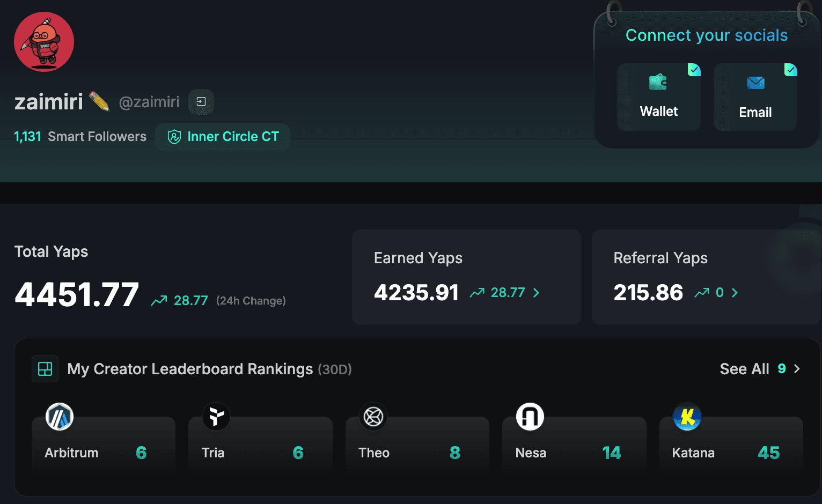Toggle the Email connected checkmark
This screenshot has height=504, width=822.
click(x=791, y=70)
